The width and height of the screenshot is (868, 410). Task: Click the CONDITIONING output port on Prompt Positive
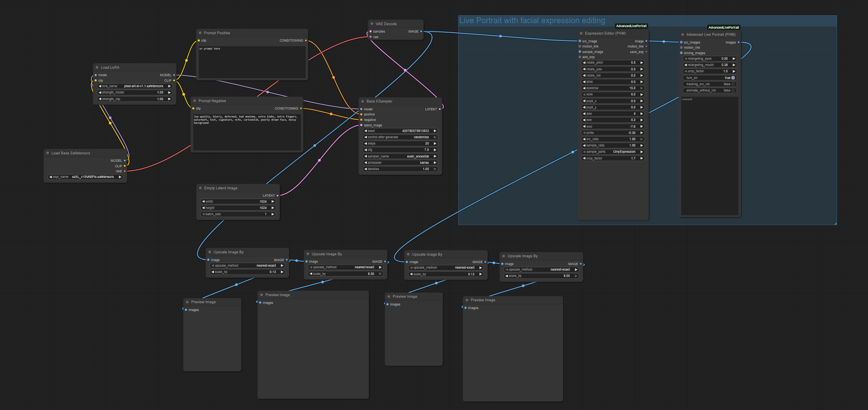[306, 40]
